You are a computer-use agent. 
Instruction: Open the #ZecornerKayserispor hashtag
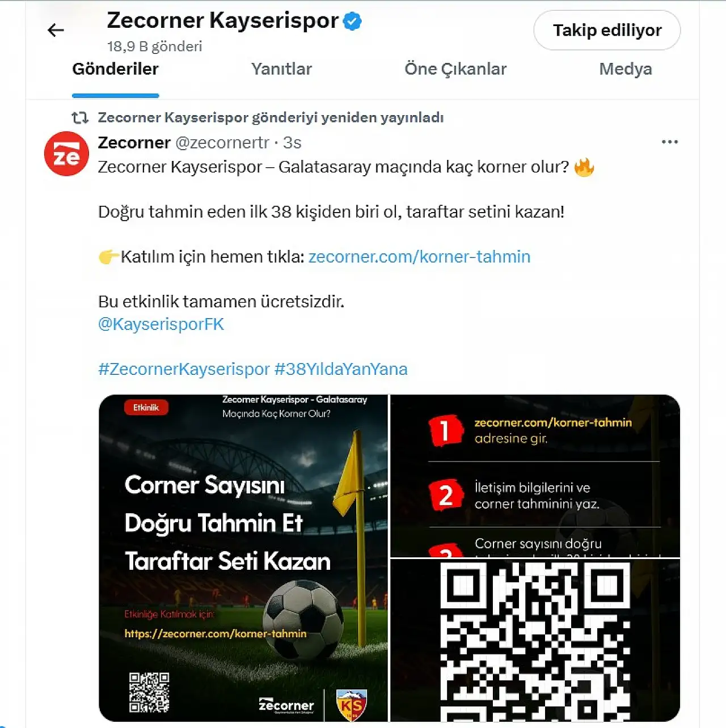(184, 369)
